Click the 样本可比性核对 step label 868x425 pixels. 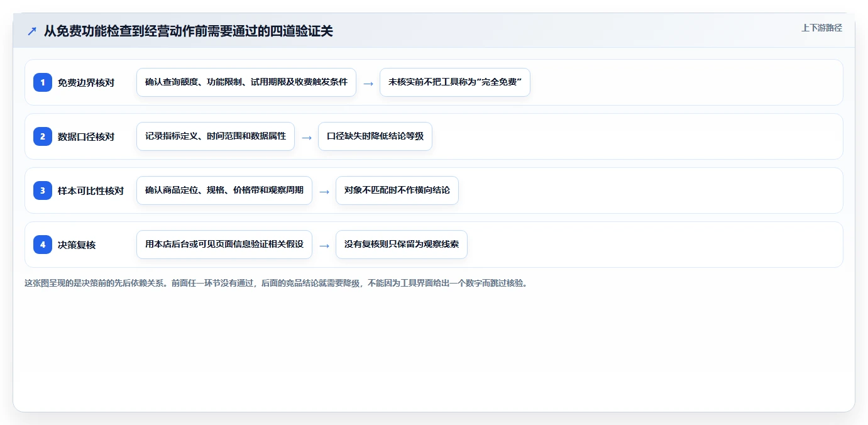point(91,190)
